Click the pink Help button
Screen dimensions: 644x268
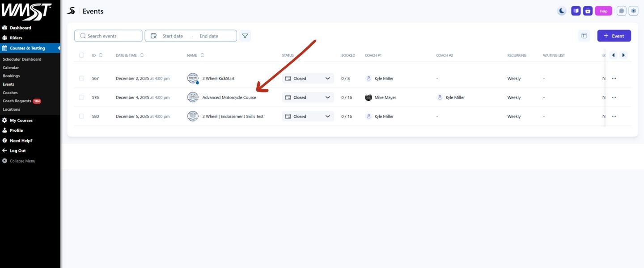coord(603,11)
